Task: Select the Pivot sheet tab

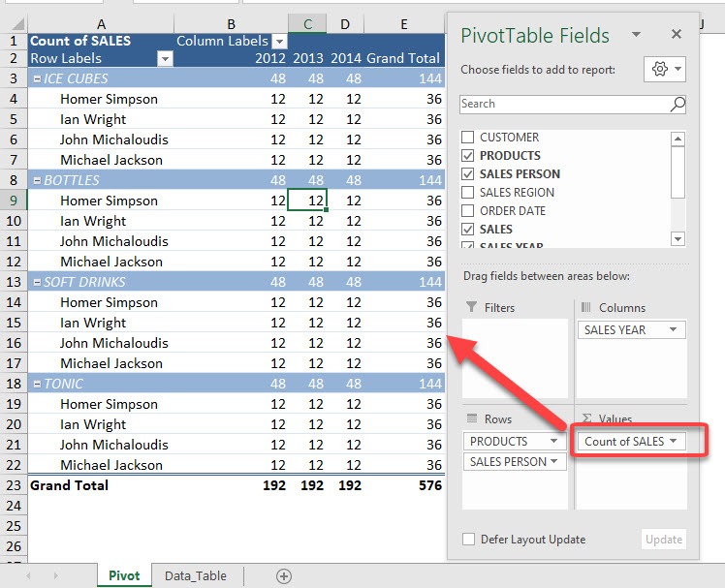Action: click(124, 576)
